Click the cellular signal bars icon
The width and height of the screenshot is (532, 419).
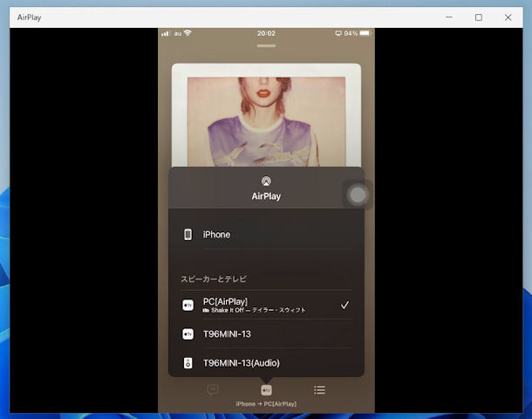(x=165, y=33)
